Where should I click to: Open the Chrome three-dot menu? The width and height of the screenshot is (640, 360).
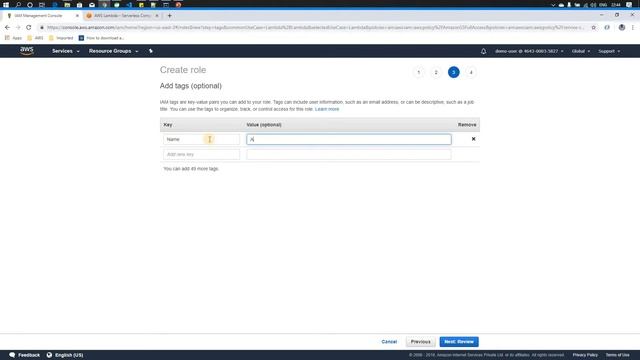(633, 27)
